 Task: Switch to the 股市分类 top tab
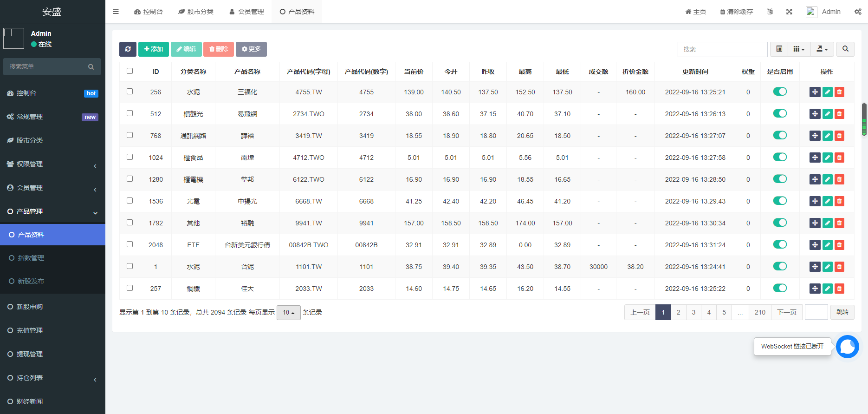(196, 12)
